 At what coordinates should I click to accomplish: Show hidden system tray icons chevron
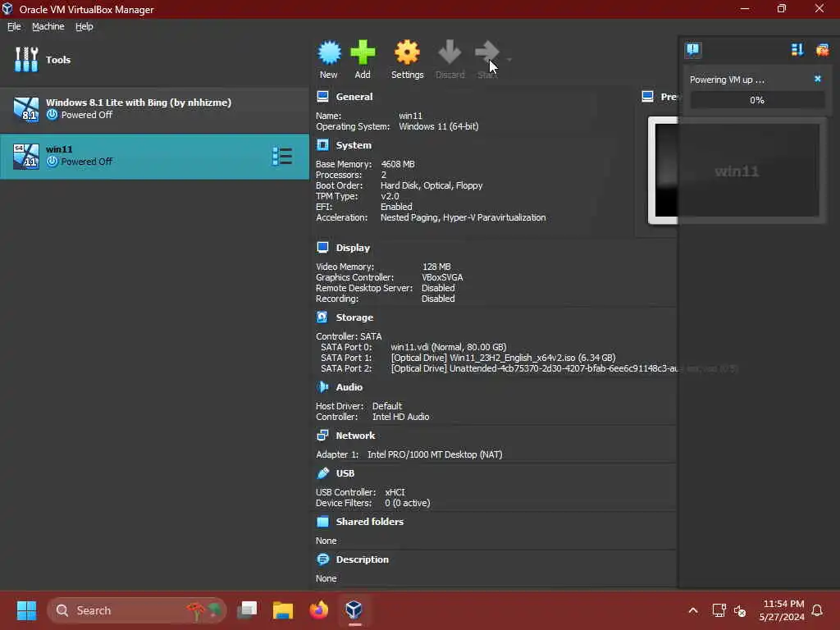click(x=692, y=610)
